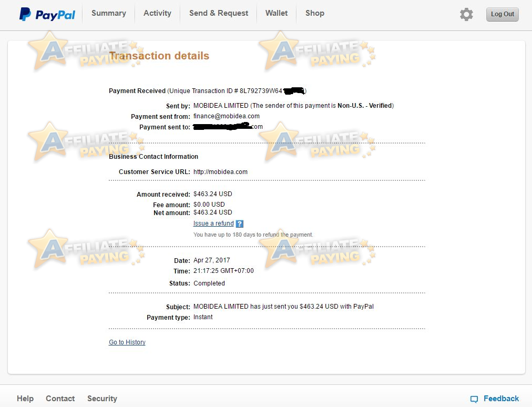
Task: Click the Issue a refund link
Action: pos(213,223)
